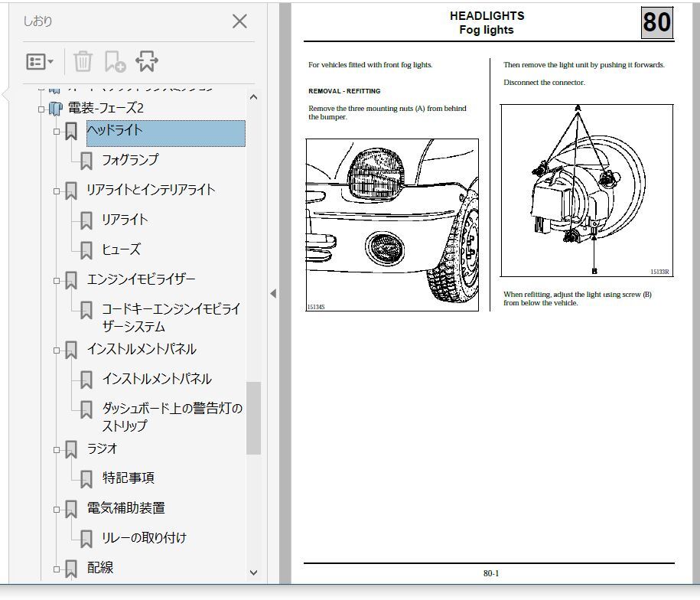
Task: Collapse the ラジオ bookmark node
Action: 57,449
